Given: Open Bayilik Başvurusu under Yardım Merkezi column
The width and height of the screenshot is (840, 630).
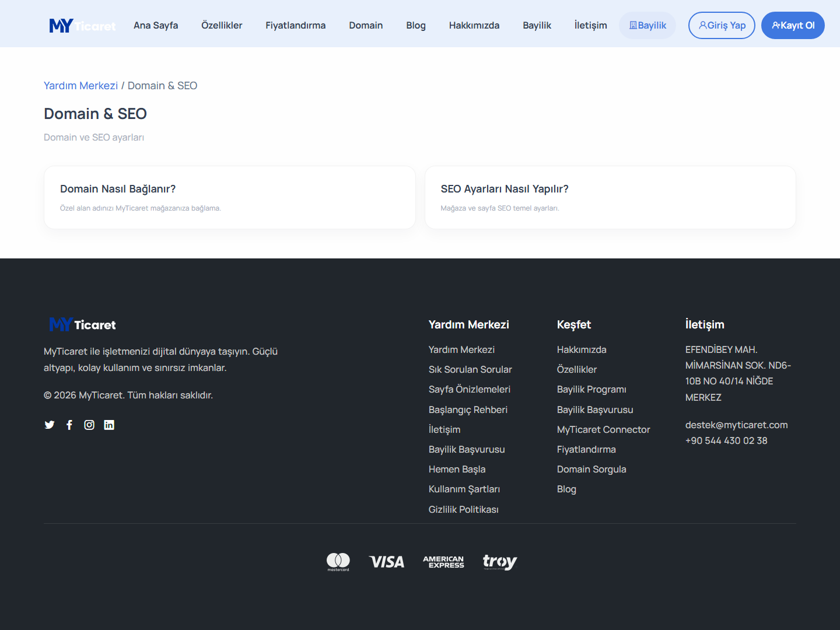Looking at the screenshot, I should pyautogui.click(x=467, y=449).
